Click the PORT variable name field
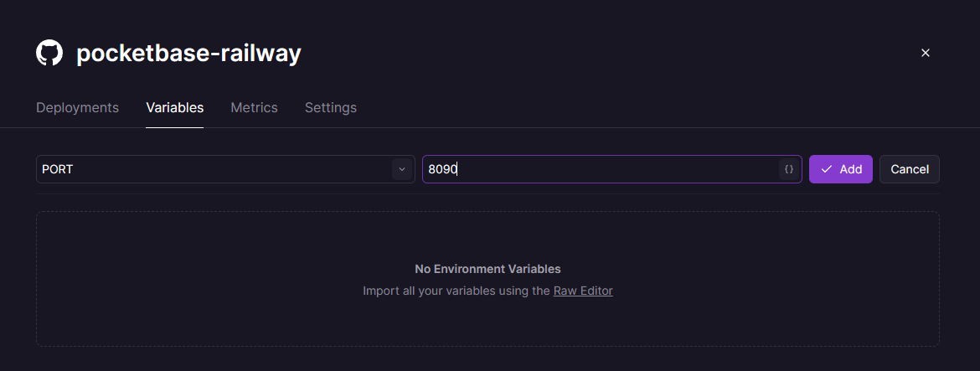Screen dimensions: 980x371 point(225,169)
